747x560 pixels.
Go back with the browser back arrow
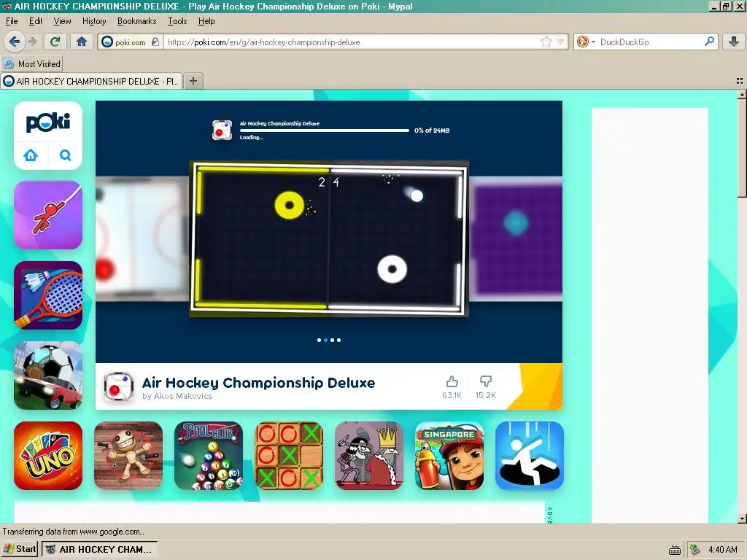tap(15, 42)
